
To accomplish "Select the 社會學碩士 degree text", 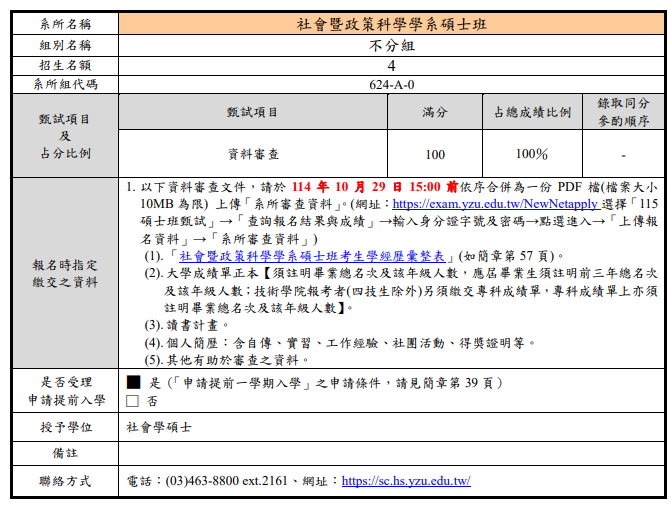I will point(159,427).
